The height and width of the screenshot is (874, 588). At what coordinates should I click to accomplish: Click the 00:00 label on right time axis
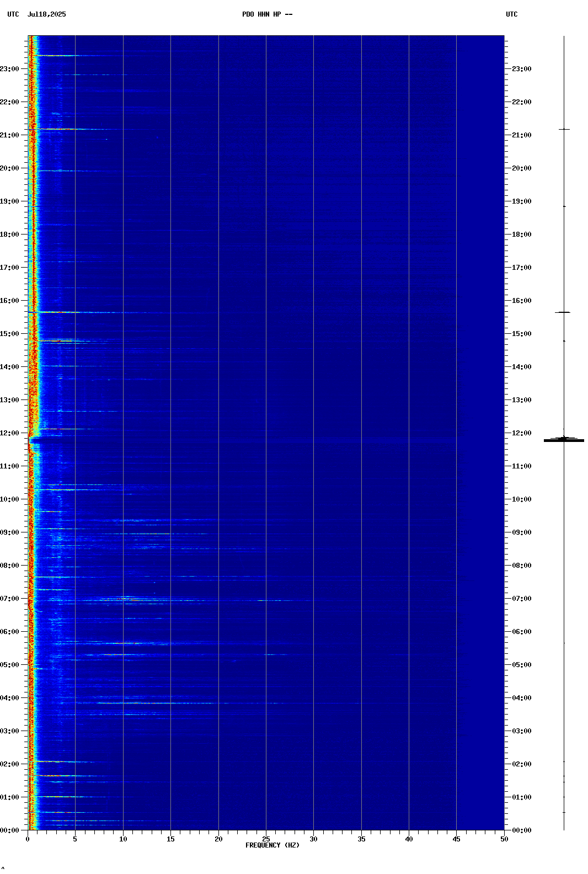522,830
